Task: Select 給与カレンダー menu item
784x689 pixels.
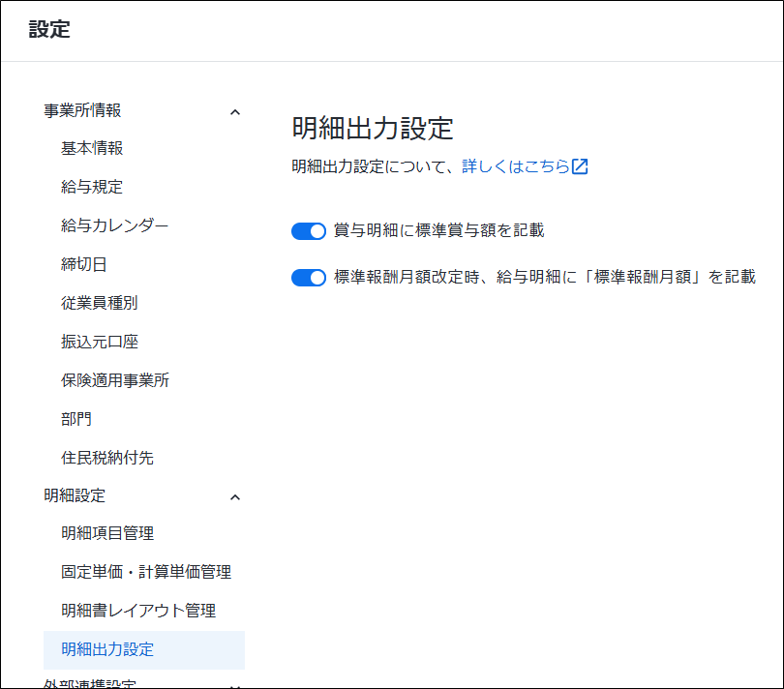Action: coord(114,225)
